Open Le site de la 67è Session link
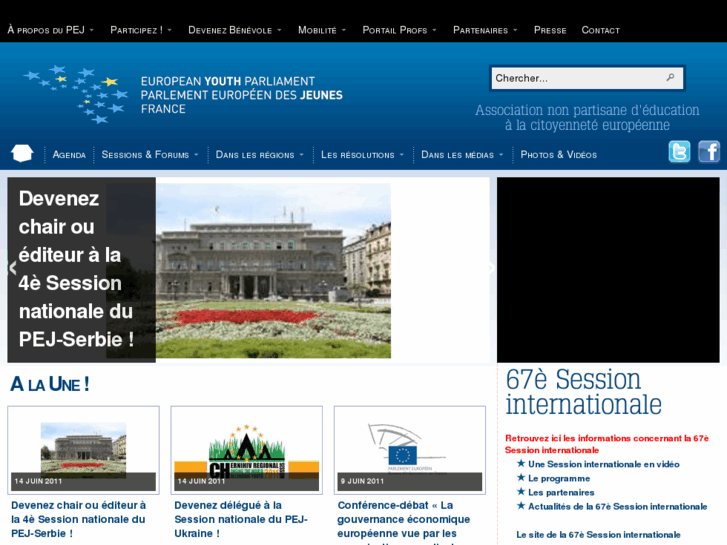The width and height of the screenshot is (727, 545). pyautogui.click(x=598, y=535)
